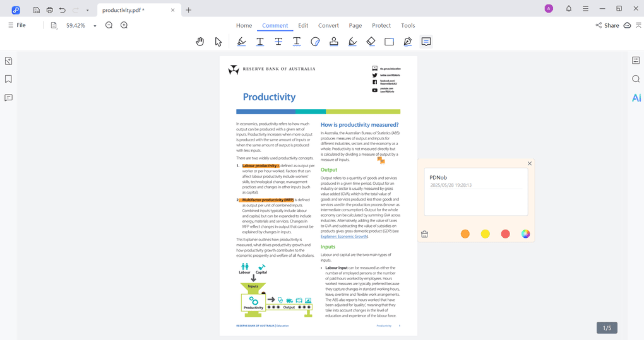Open the Stamp tool
The image size is (644, 340).
coord(334,42)
